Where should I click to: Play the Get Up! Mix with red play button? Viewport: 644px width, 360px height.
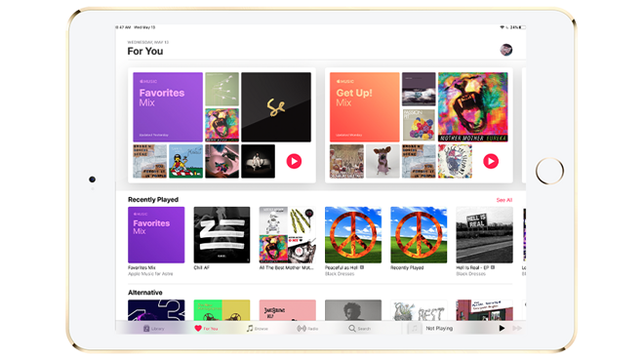pyautogui.click(x=491, y=161)
